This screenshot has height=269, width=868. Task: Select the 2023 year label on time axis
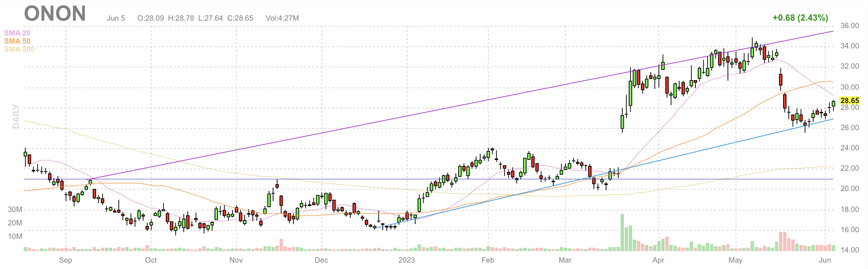pyautogui.click(x=406, y=260)
